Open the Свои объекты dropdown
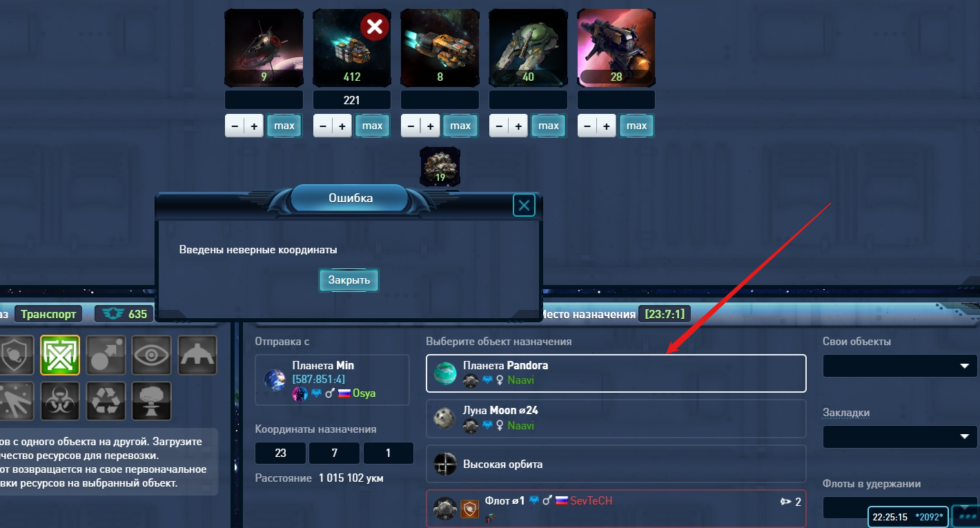Screen dimensions: 980x528 tap(900, 366)
